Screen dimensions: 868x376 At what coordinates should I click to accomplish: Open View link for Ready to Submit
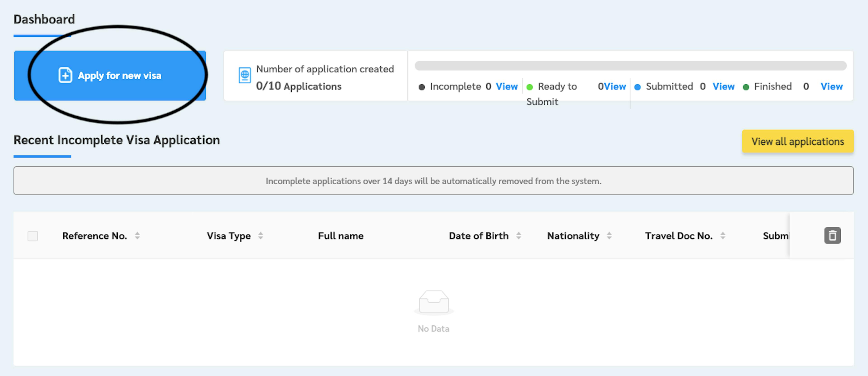(615, 87)
